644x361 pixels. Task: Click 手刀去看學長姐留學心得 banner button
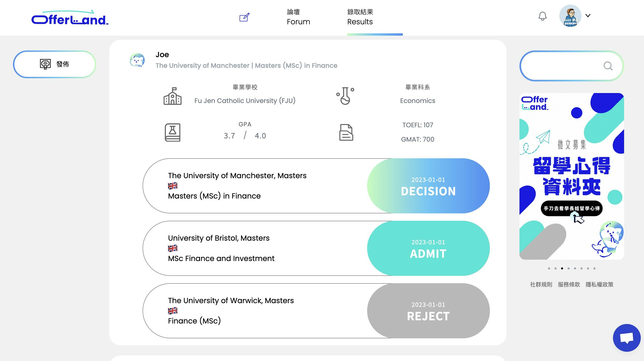[x=572, y=208]
